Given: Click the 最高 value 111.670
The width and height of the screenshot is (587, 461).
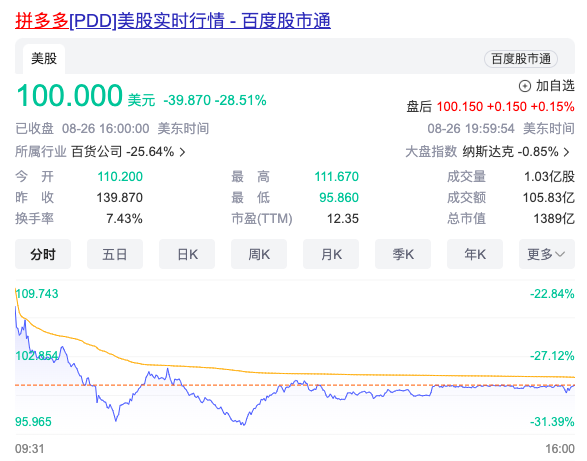Looking at the screenshot, I should [x=337, y=176].
